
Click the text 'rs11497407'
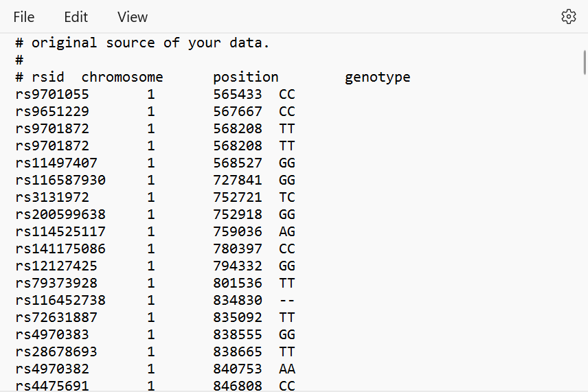click(56, 163)
